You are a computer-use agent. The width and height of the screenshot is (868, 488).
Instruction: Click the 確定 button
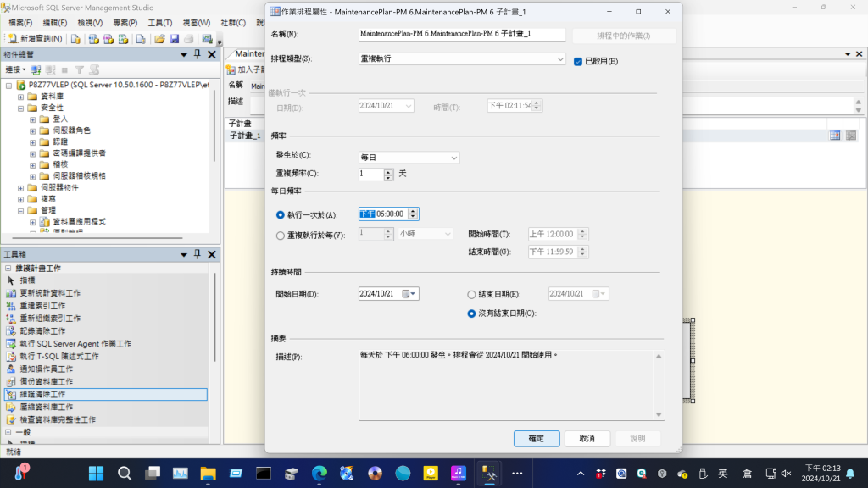(x=536, y=438)
